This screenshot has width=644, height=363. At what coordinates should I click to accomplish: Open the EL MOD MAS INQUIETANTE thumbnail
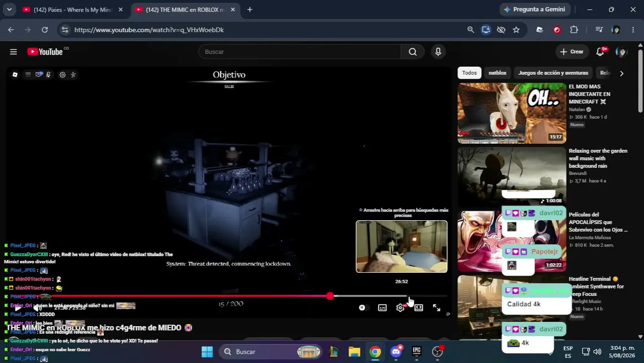pyautogui.click(x=512, y=113)
